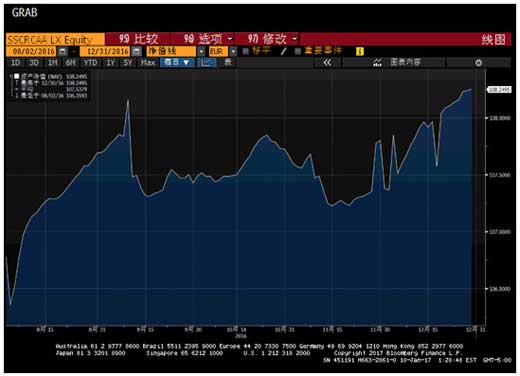Image resolution: width=520 pixels, height=376 pixels.
Task: Click the 95 compare button
Action: click(138, 39)
